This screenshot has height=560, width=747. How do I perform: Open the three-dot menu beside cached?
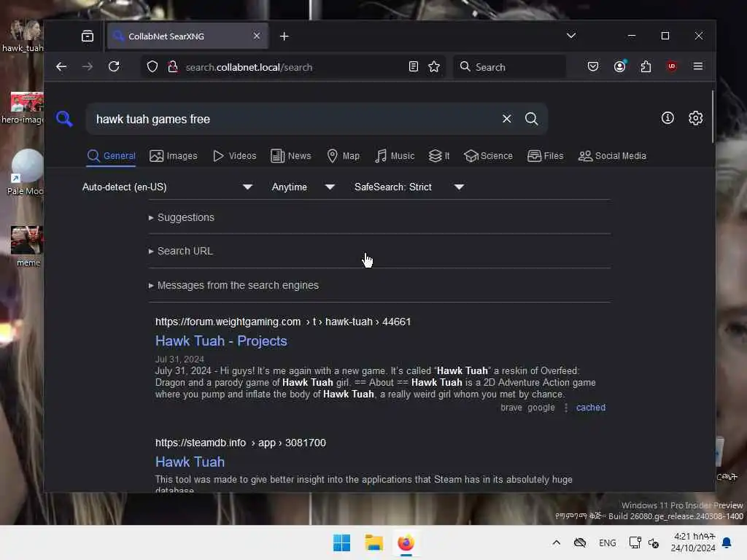pyautogui.click(x=566, y=408)
